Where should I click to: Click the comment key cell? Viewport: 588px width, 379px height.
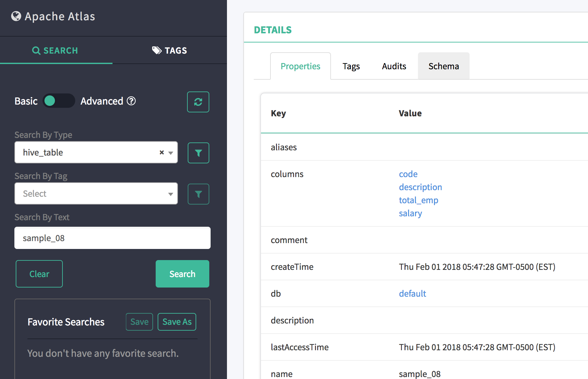289,240
